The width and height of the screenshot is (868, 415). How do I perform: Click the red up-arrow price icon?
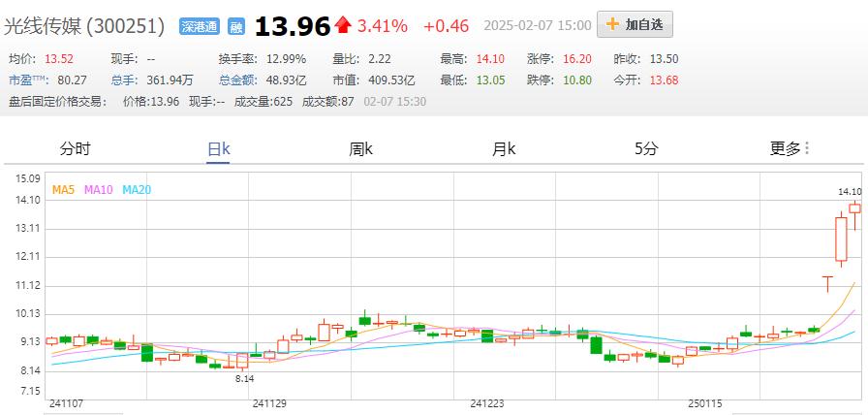click(343, 24)
